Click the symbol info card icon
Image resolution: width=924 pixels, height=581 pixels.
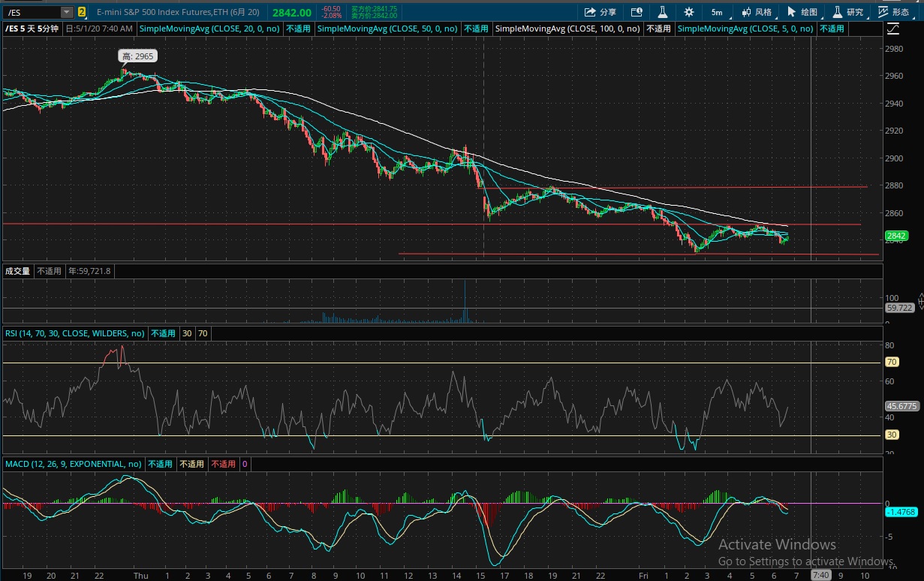[637, 12]
